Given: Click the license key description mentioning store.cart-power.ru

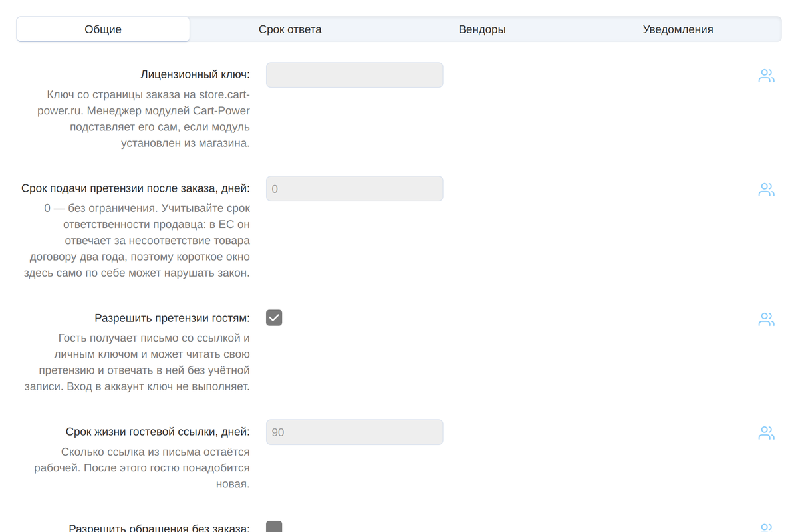Looking at the screenshot, I should point(144,119).
